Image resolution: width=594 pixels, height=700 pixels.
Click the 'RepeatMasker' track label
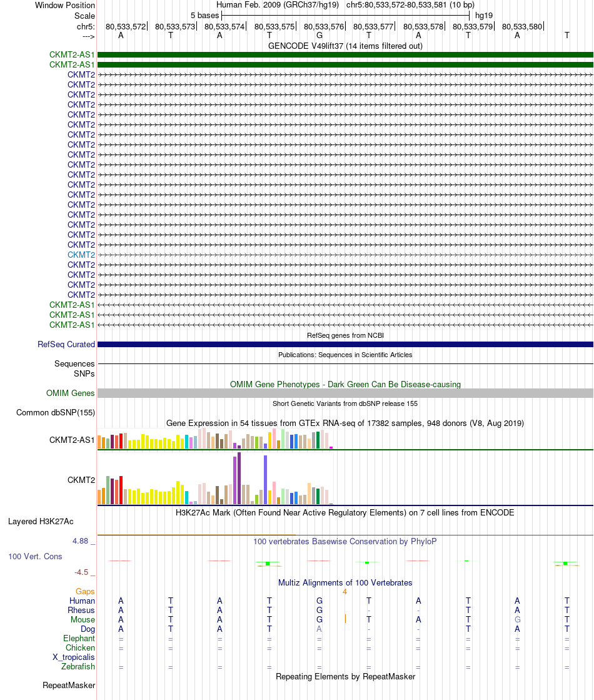tap(69, 685)
